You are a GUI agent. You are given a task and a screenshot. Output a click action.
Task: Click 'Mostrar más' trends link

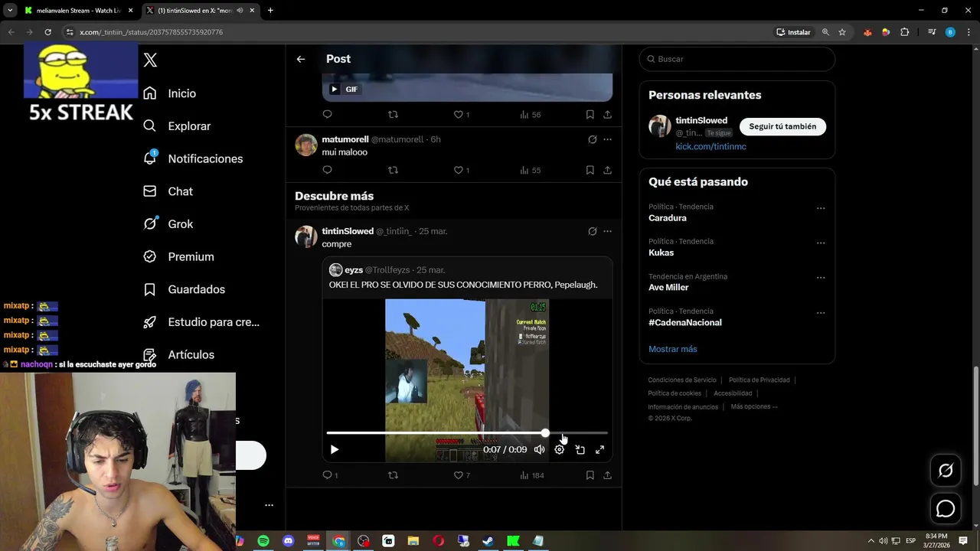tap(673, 349)
